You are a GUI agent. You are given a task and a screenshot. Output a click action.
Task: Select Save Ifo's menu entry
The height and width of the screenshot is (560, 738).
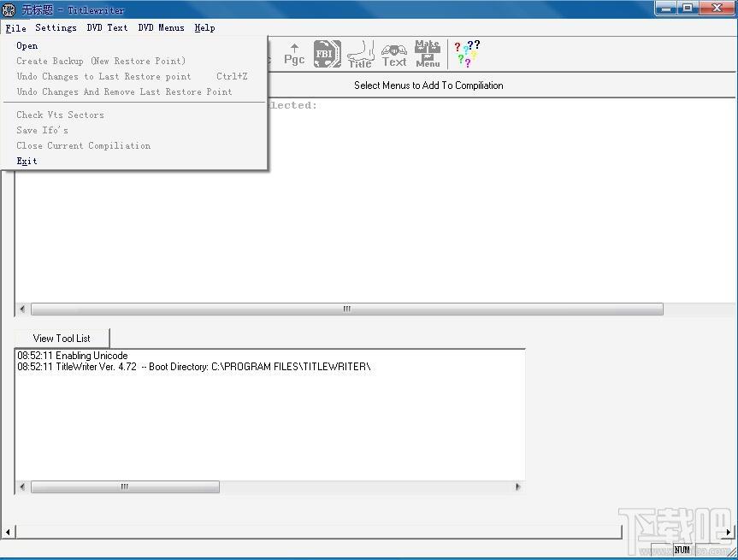click(134, 130)
